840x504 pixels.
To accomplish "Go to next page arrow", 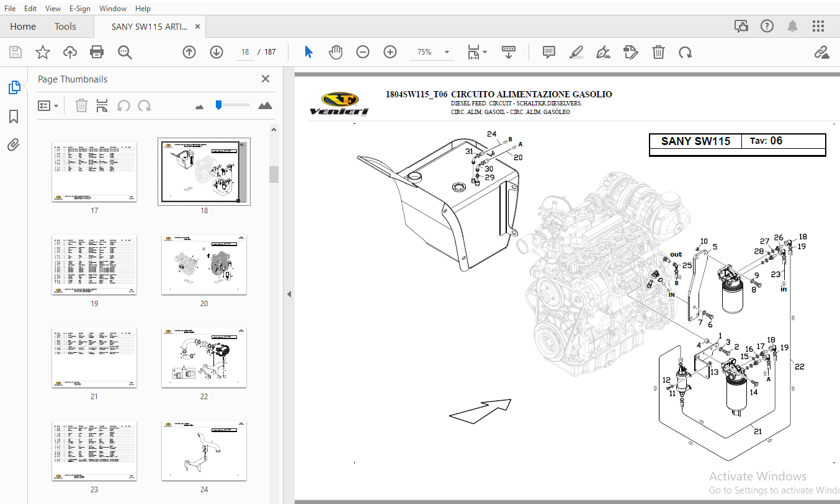I will click(217, 52).
